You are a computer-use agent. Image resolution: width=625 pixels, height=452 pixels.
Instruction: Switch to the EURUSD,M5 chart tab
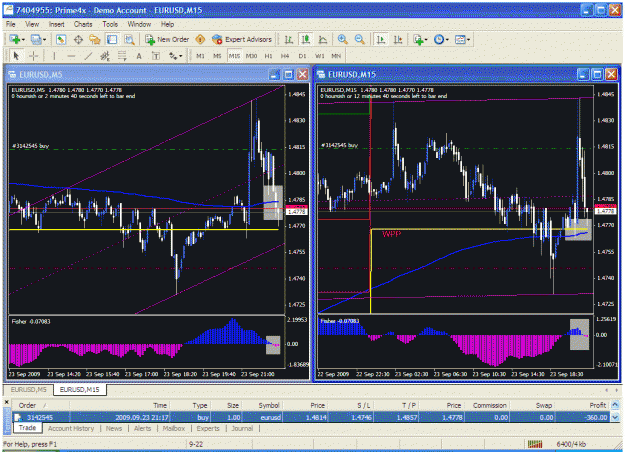tap(28, 389)
